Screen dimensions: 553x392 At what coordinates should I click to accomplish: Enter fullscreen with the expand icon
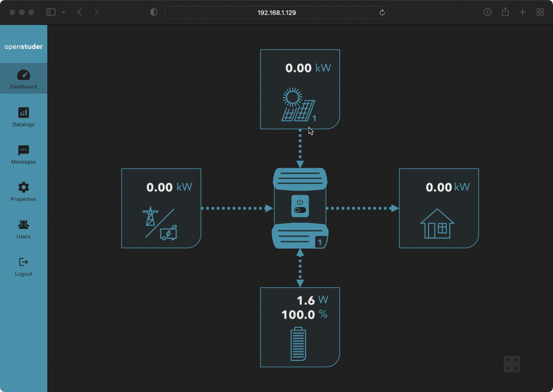pos(511,364)
